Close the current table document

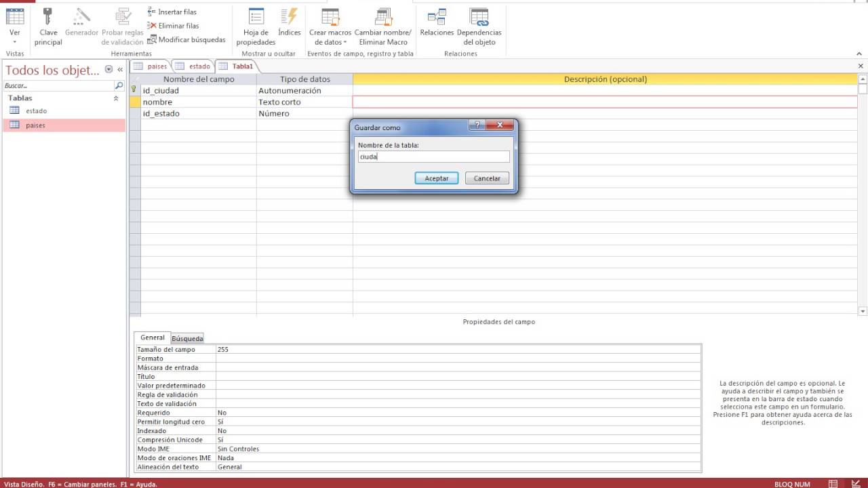[x=861, y=66]
